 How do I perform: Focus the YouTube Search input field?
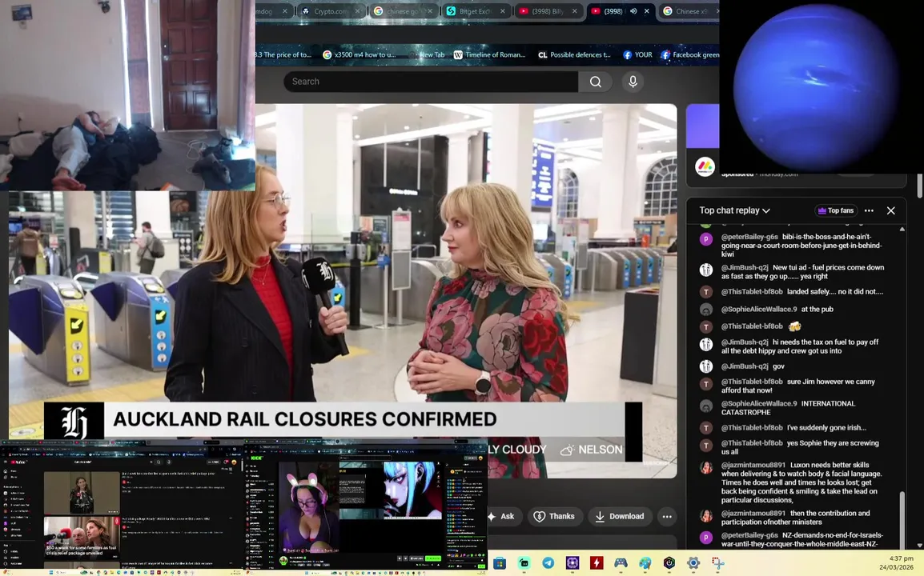[430, 82]
